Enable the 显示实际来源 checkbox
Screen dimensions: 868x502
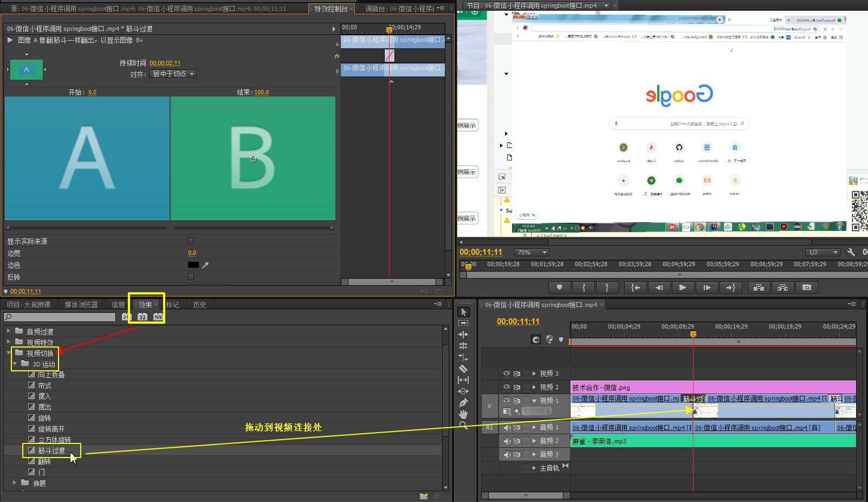tap(191, 241)
